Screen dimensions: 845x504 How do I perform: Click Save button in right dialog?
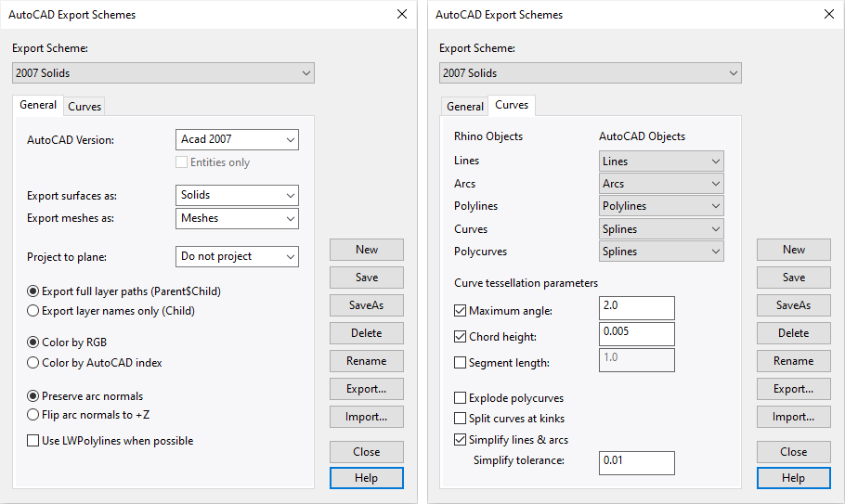pos(793,278)
